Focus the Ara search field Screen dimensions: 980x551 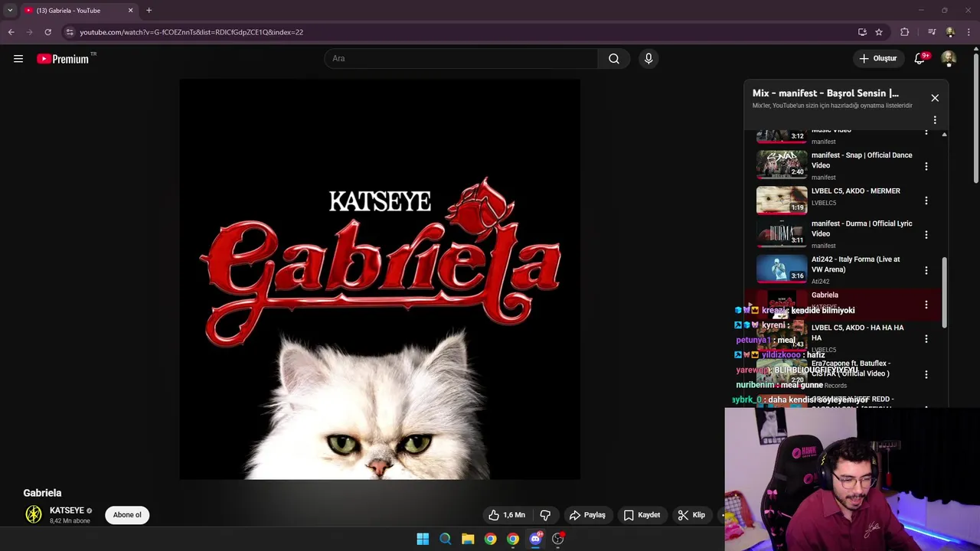coord(461,59)
